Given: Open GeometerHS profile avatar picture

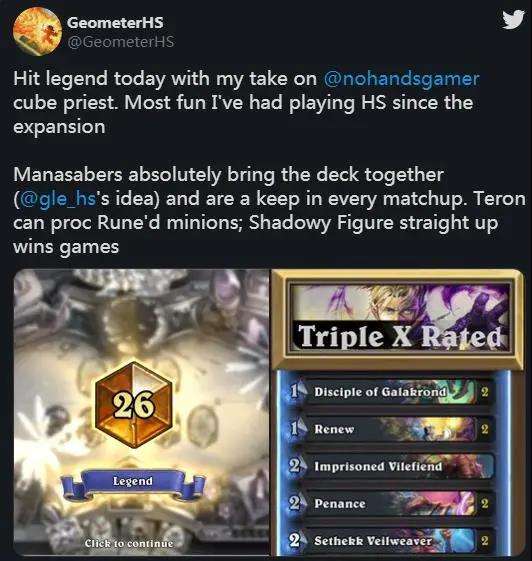Looking at the screenshot, I should coord(38,31).
